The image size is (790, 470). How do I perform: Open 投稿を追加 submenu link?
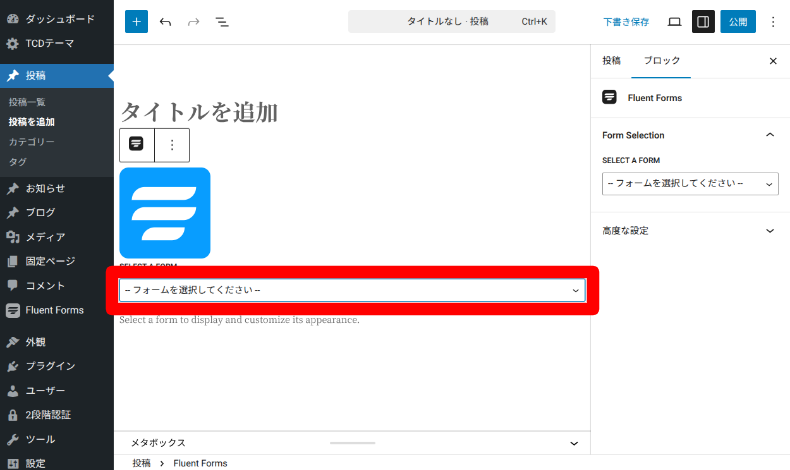coord(32,122)
